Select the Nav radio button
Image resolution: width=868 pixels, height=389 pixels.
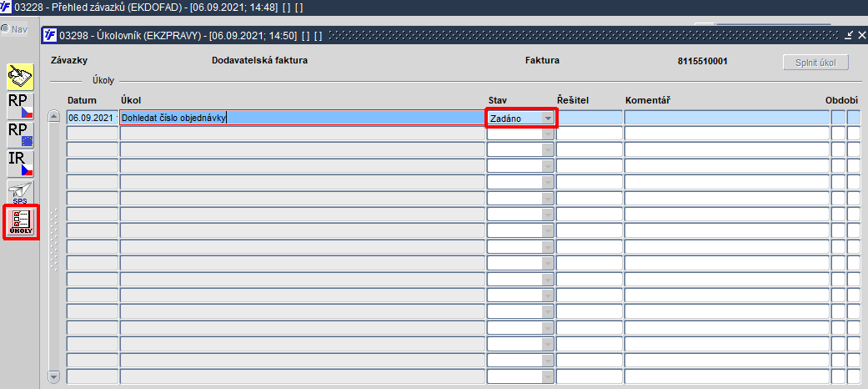(x=5, y=29)
